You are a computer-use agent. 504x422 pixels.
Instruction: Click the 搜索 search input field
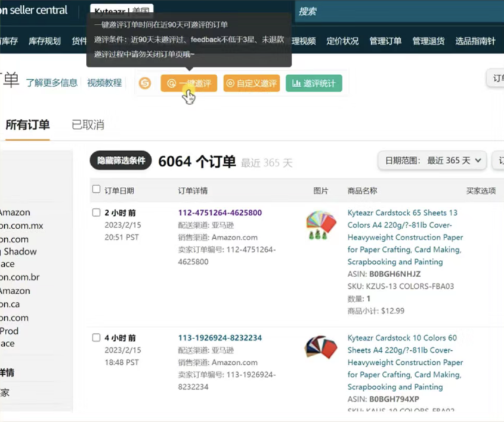coord(394,11)
